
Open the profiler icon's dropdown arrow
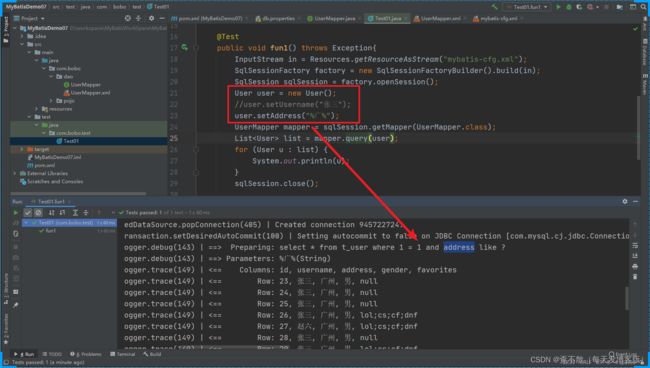597,7
